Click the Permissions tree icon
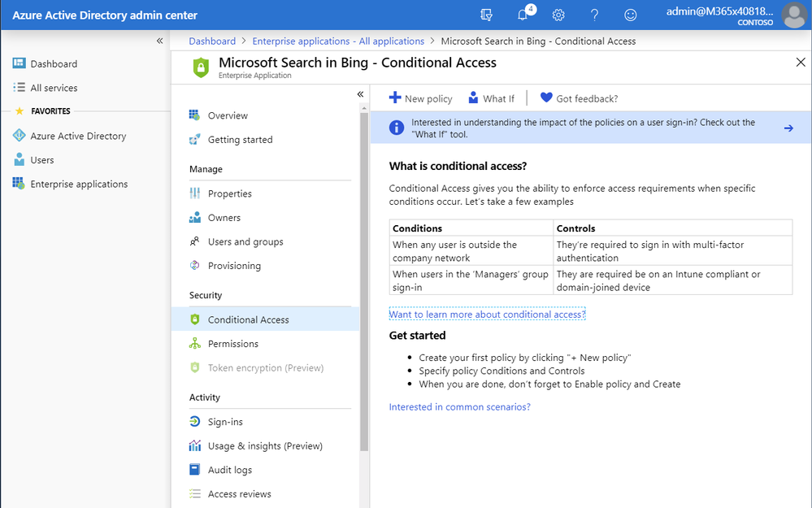The width and height of the screenshot is (812, 508). 195,343
